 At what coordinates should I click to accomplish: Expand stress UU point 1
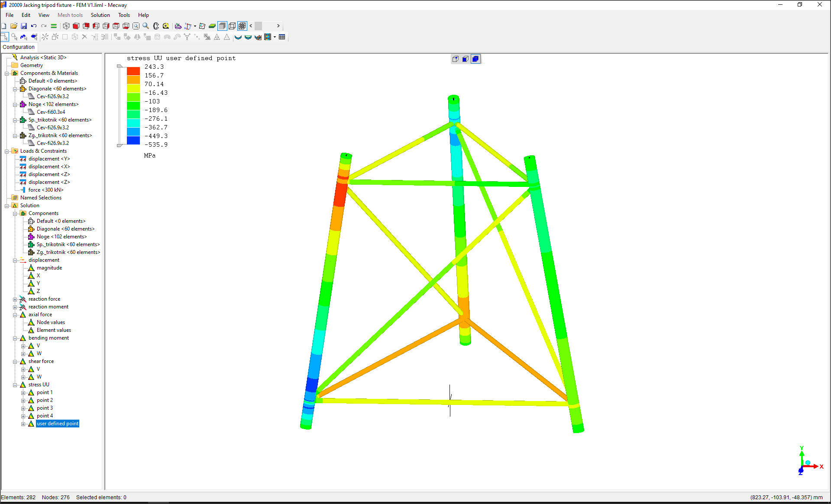pyautogui.click(x=23, y=393)
